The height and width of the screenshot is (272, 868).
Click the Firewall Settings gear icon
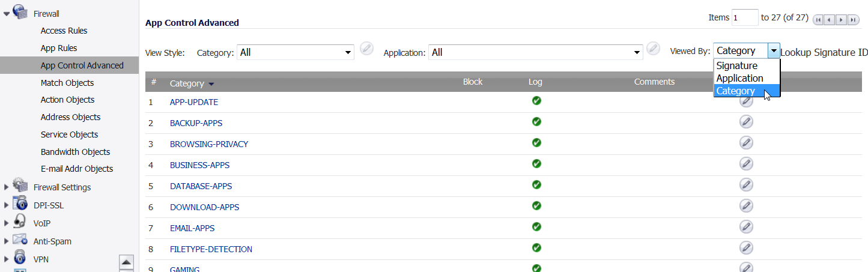20,186
